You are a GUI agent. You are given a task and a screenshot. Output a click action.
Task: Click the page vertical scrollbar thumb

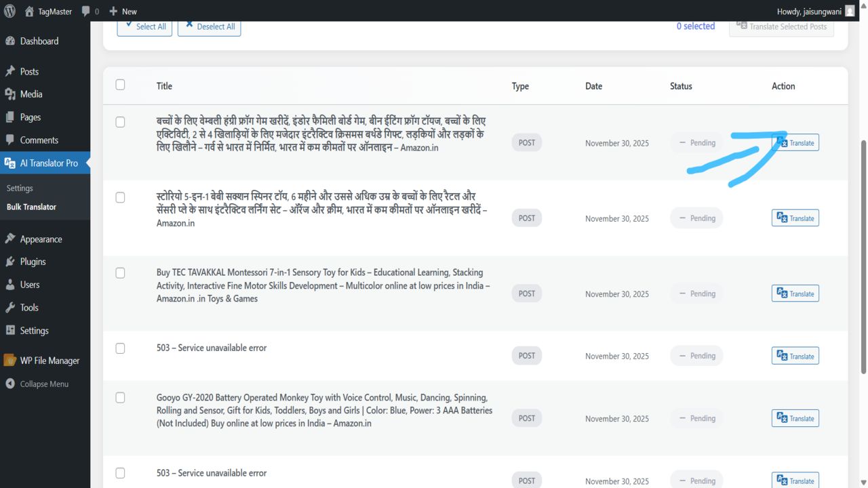[863, 258]
